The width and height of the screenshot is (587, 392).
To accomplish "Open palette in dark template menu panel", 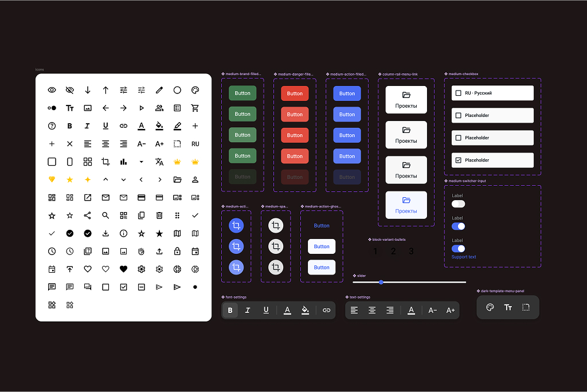I will pos(490,307).
